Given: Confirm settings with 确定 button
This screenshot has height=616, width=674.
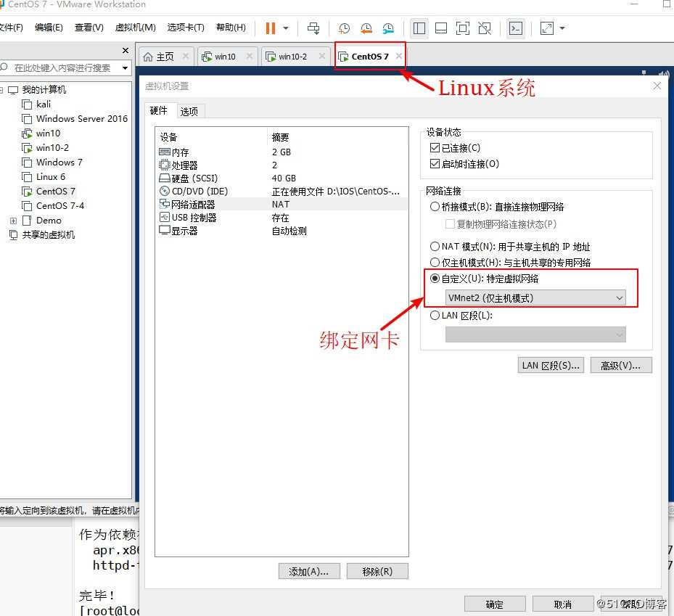Looking at the screenshot, I should (494, 604).
